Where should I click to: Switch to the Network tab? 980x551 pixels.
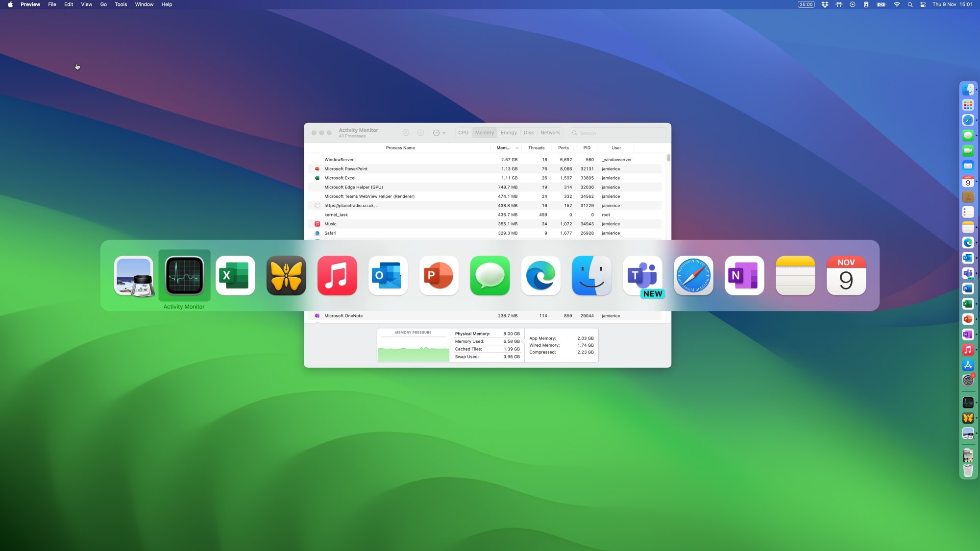coord(550,133)
